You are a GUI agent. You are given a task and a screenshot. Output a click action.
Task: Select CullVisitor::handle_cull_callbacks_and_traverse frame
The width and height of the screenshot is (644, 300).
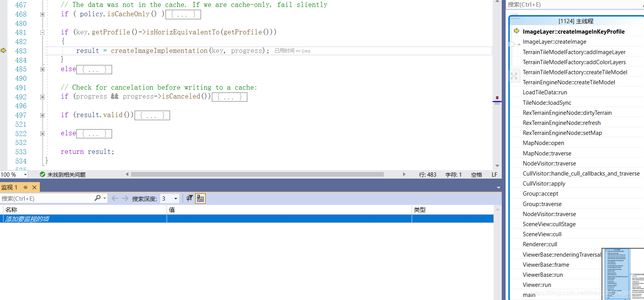(581, 173)
